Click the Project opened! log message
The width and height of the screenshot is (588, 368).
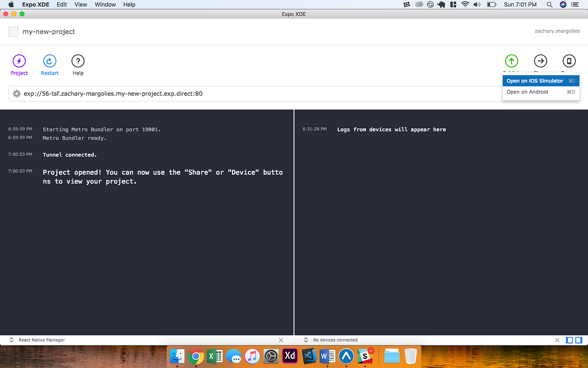click(163, 177)
